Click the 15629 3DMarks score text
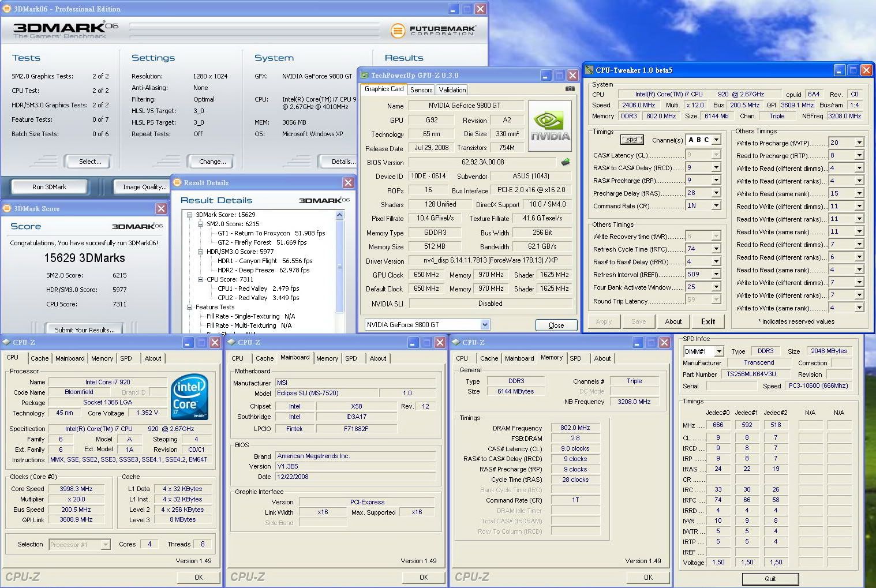The width and height of the screenshot is (876, 588). coord(84,258)
